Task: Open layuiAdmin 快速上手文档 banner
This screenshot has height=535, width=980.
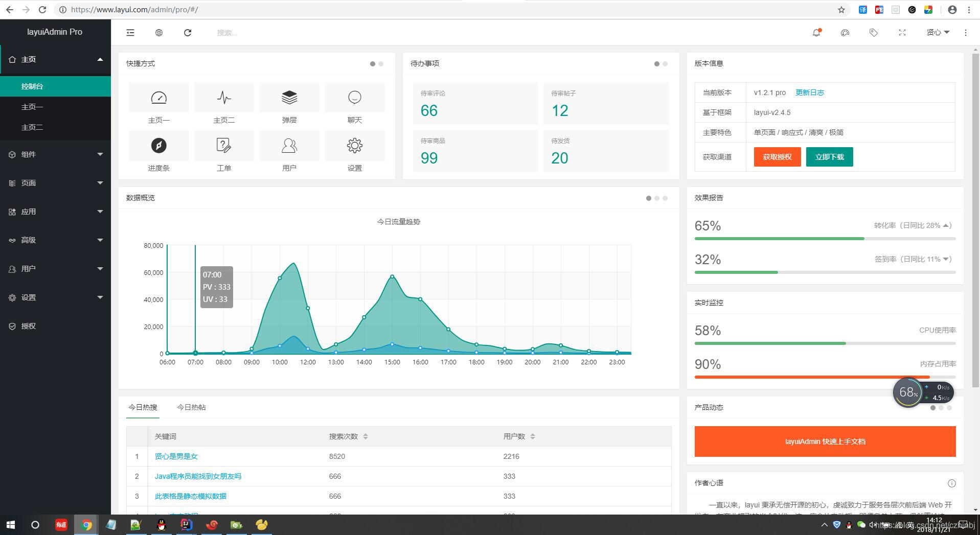Action: [x=825, y=441]
